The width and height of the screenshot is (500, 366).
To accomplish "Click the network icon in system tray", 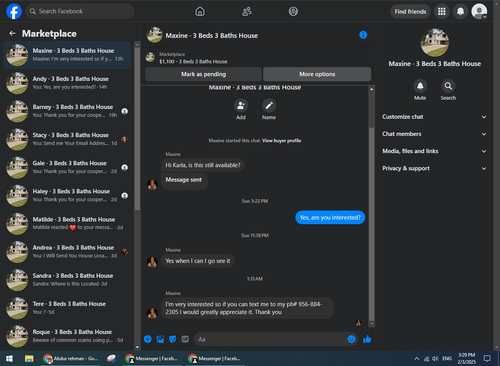I will pyautogui.click(x=426, y=359).
